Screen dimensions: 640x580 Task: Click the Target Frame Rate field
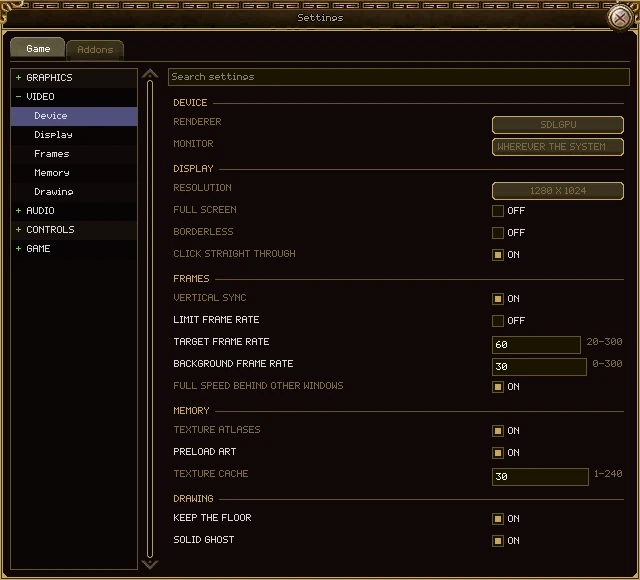click(536, 345)
